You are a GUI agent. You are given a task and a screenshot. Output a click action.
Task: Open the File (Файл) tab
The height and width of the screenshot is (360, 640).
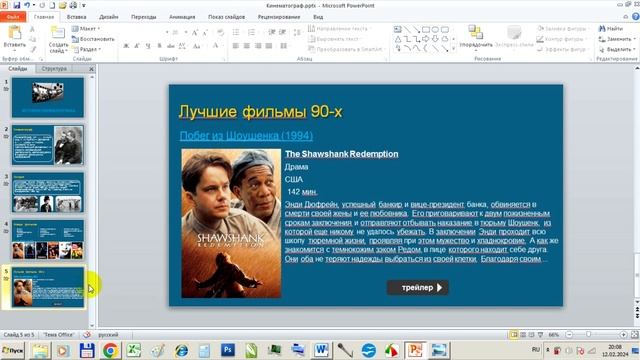coord(13,17)
